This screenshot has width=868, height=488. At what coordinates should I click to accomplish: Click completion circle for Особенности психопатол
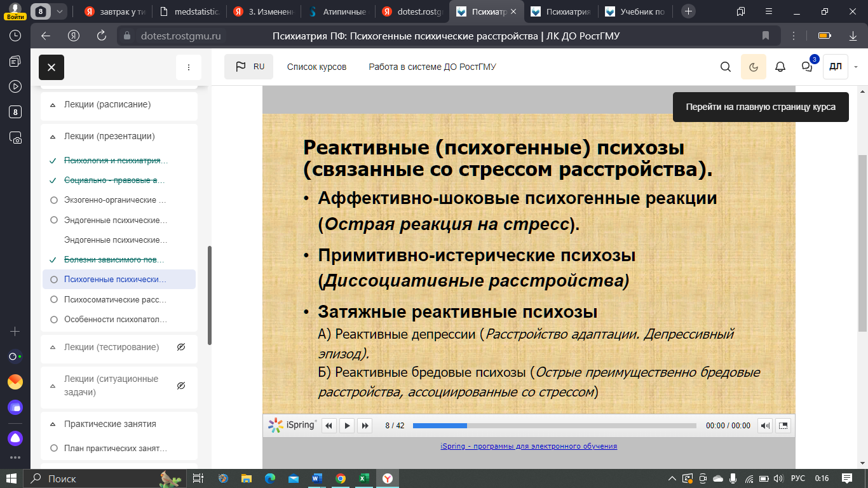(53, 319)
